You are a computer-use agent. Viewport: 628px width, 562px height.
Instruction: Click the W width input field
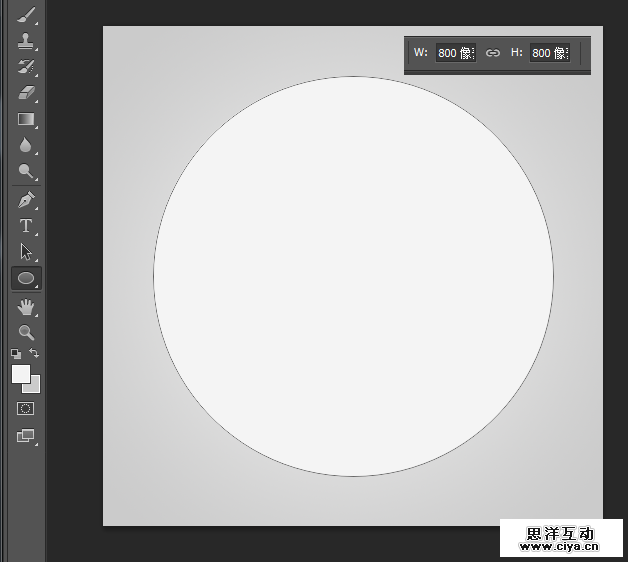(x=455, y=53)
